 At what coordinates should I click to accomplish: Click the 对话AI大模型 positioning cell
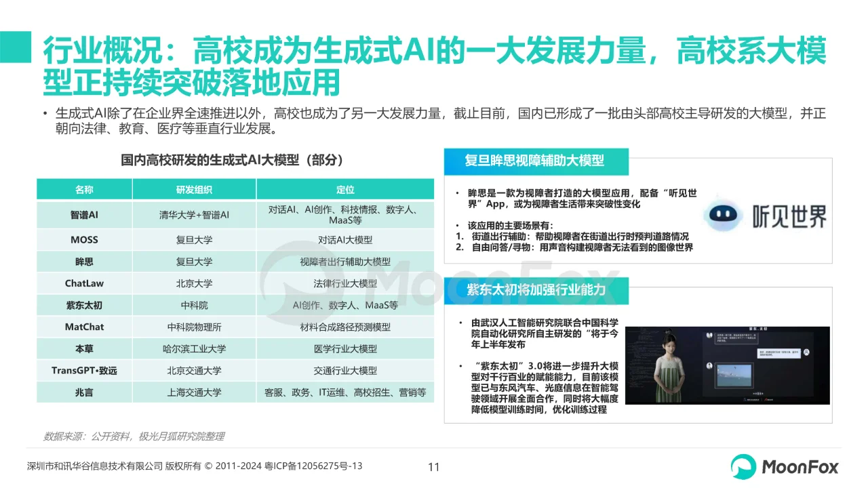(345, 240)
